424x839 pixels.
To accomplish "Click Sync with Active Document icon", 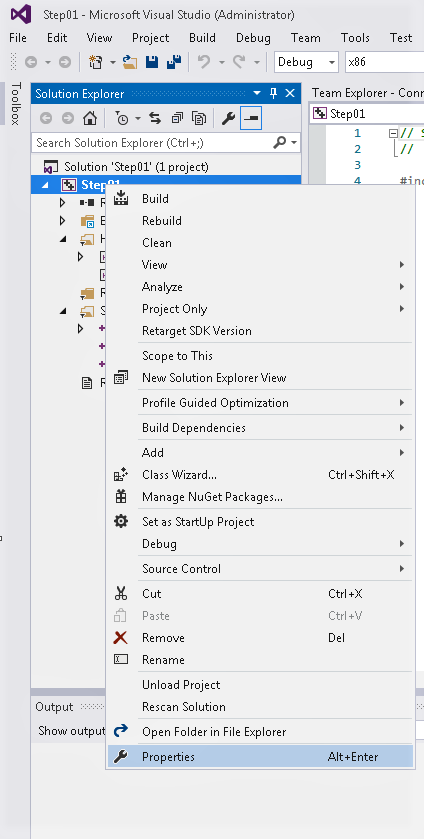I will tap(155, 119).
